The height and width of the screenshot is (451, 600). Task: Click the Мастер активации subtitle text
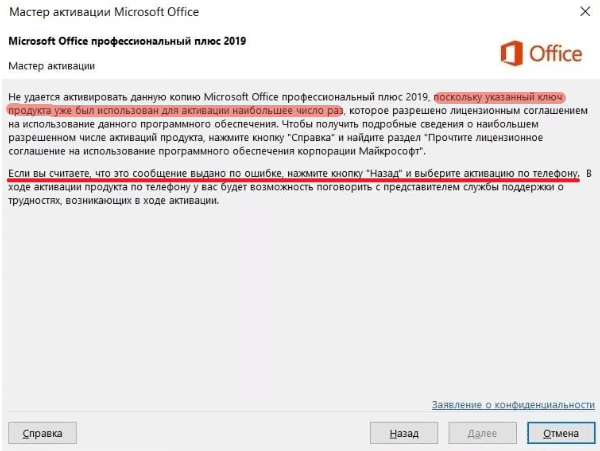click(52, 66)
